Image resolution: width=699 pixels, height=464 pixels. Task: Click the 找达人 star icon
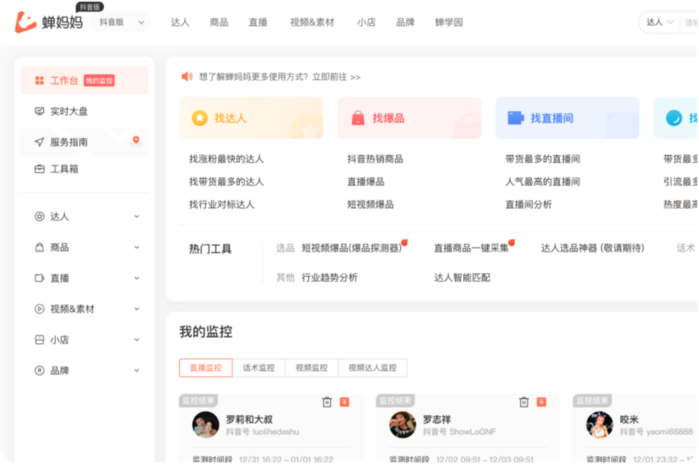200,118
